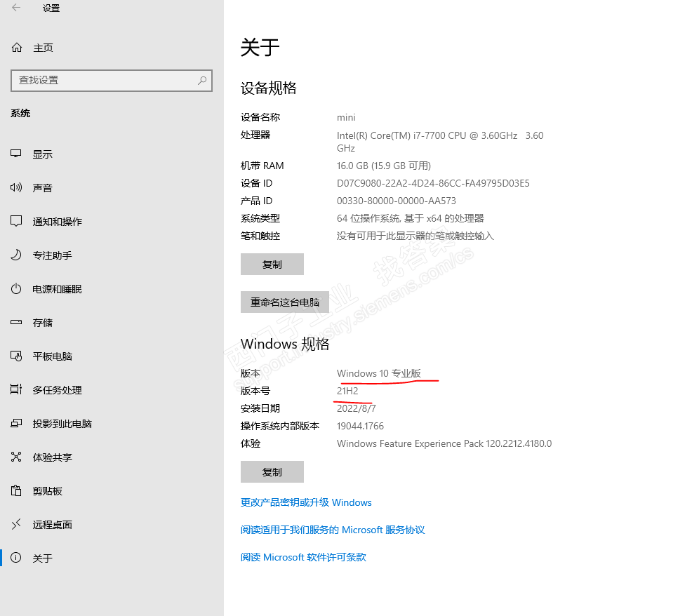Click the 没有可用于此显示器的笔或触控输入 text

click(415, 236)
